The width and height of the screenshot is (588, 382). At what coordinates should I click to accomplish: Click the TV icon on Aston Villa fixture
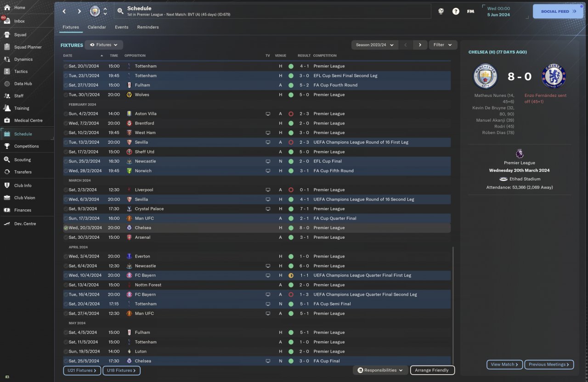[268, 114]
